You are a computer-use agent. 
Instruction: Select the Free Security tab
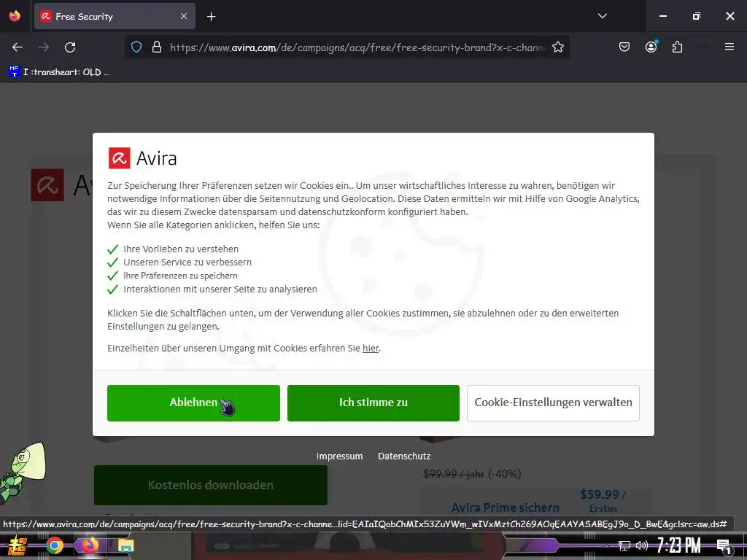coord(115,16)
